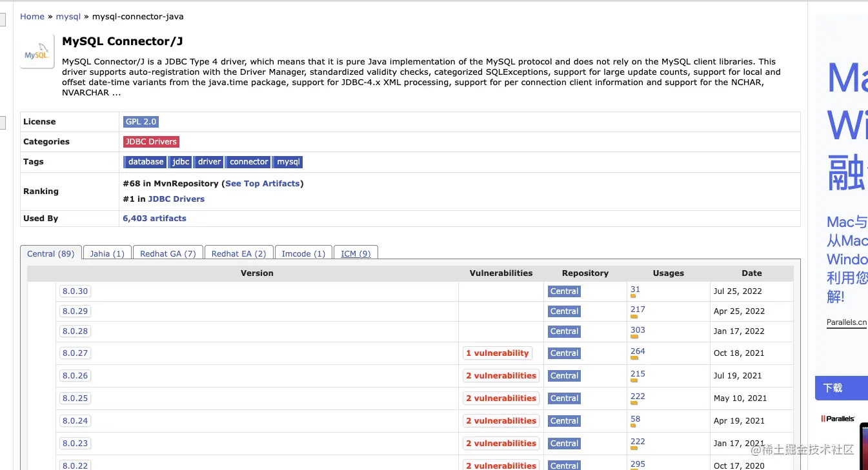Image resolution: width=868 pixels, height=470 pixels.
Task: Select the date Oct 18, 2021
Action: 739,353
